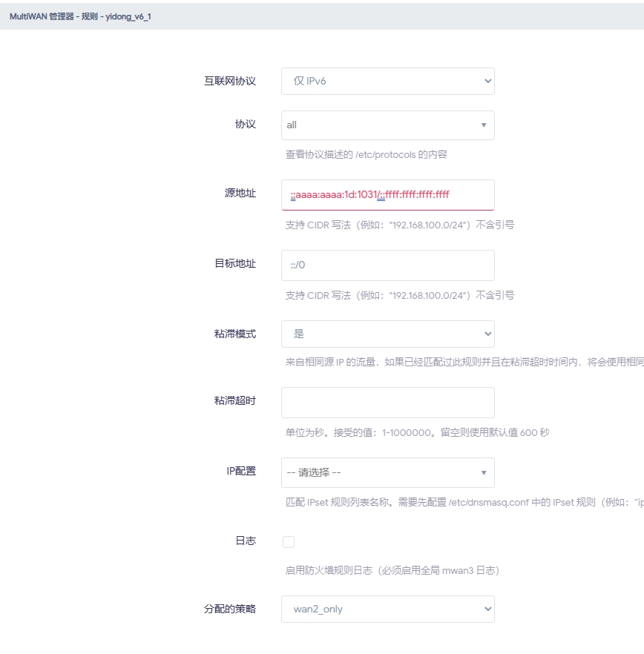Focus the 目标地址 field containing ::/0

point(387,265)
